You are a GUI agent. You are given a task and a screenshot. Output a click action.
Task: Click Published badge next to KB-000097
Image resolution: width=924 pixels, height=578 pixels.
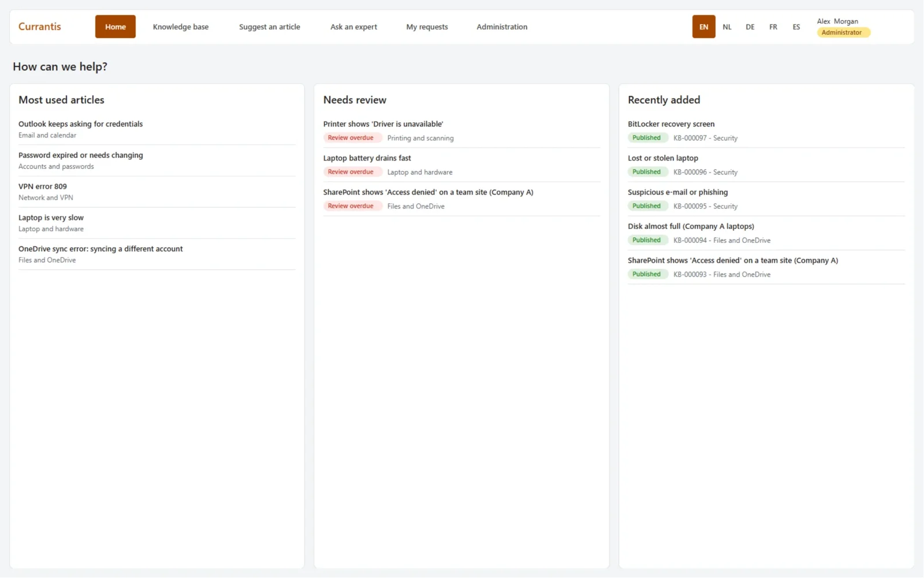click(x=647, y=138)
